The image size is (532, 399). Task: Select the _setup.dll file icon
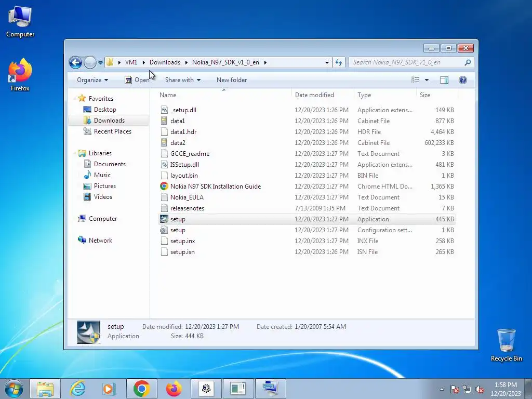[x=164, y=110]
